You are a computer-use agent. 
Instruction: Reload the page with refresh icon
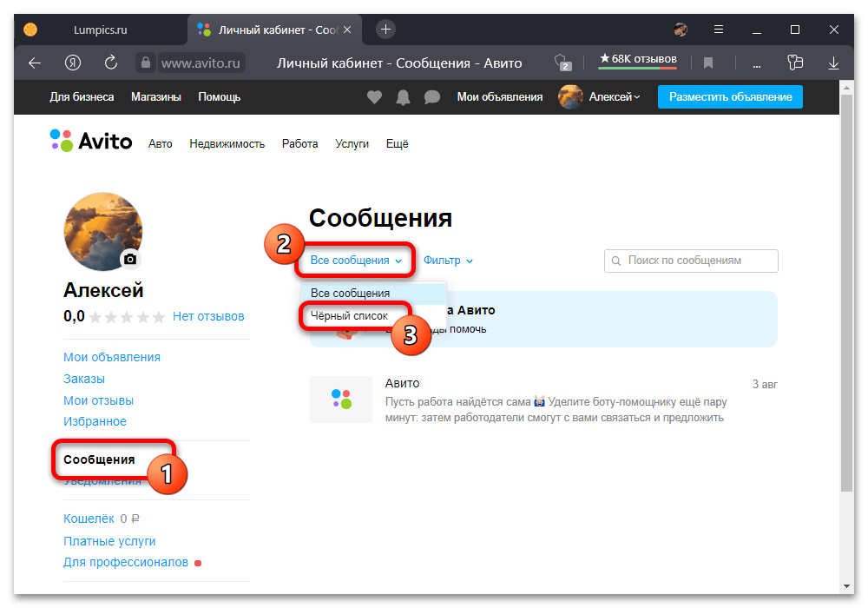[x=111, y=63]
